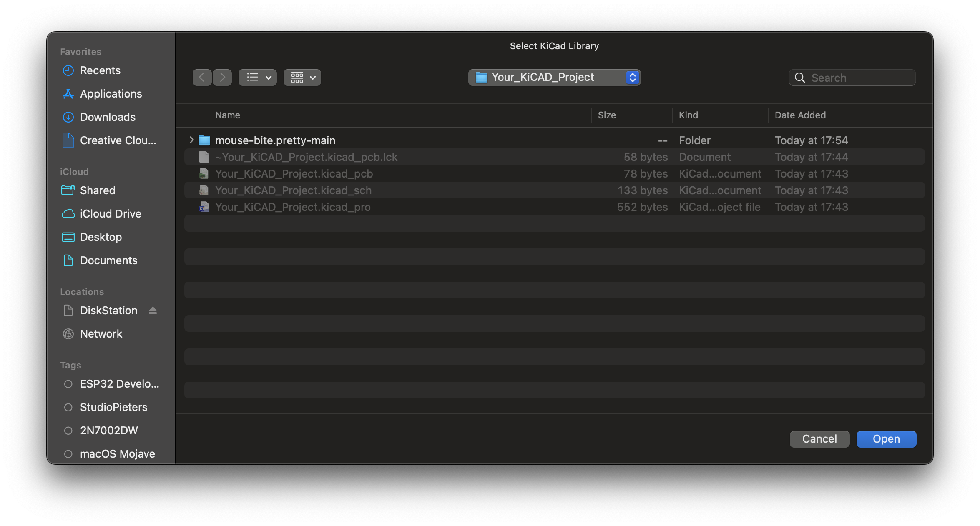
Task: Click the 552 bytes size cell
Action: 642,207
